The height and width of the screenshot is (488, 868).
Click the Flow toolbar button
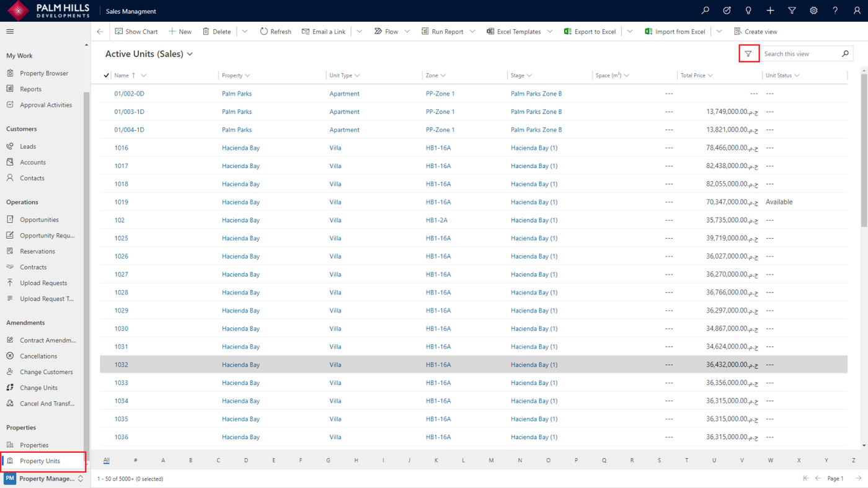point(386,32)
